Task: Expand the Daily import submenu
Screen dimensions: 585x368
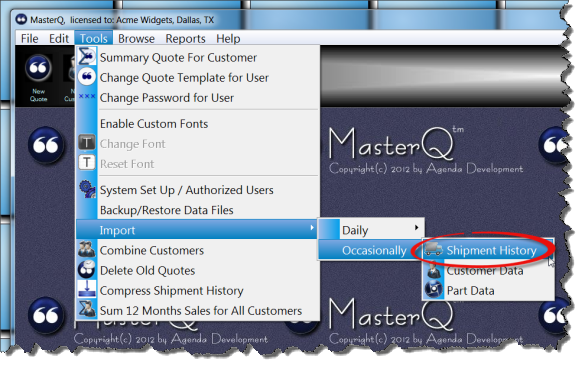Action: [372, 230]
